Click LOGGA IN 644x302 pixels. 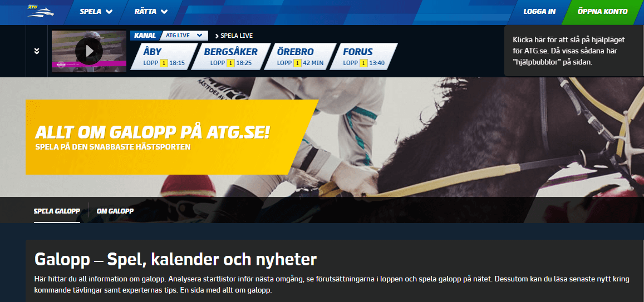(539, 12)
